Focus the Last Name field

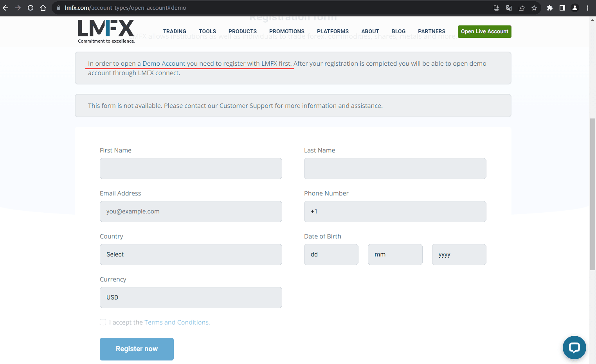click(395, 169)
